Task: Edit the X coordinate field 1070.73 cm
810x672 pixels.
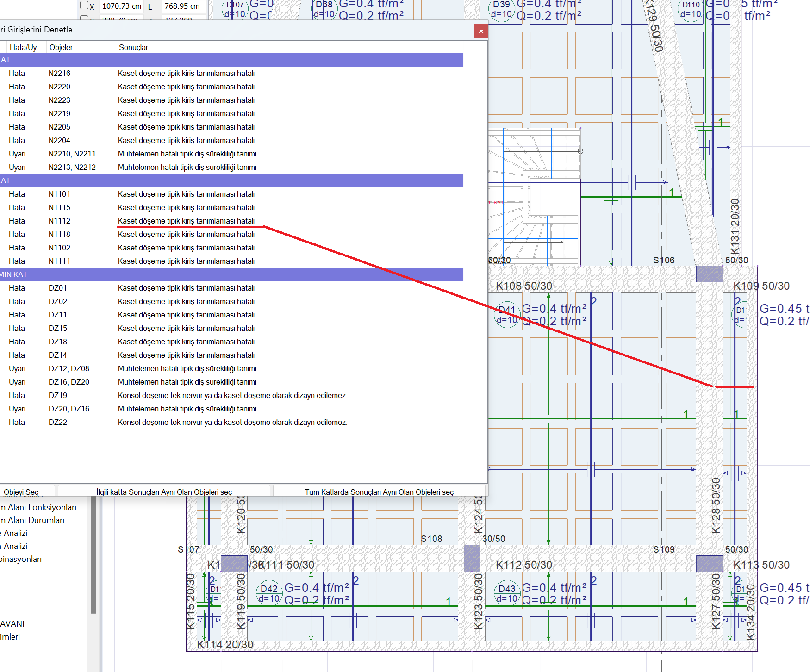Action: pyautogui.click(x=122, y=6)
